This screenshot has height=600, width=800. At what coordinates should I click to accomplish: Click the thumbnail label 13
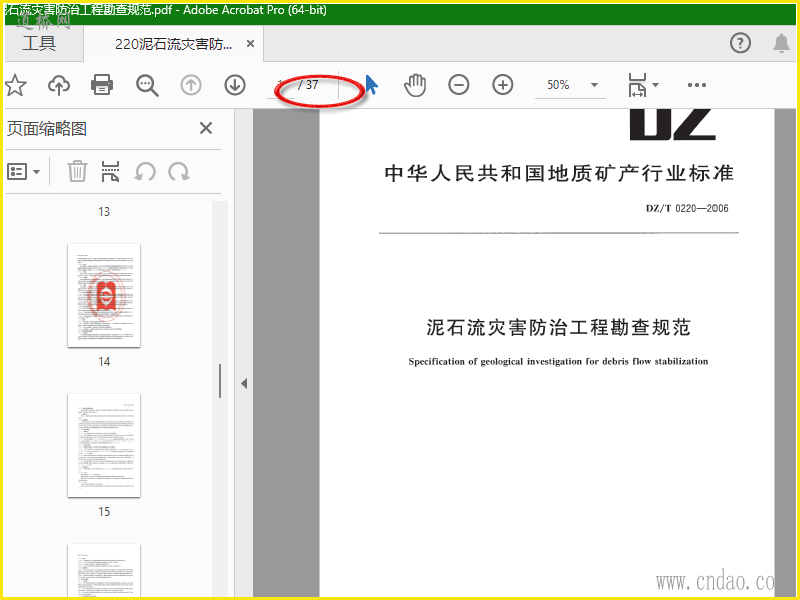[104, 212]
